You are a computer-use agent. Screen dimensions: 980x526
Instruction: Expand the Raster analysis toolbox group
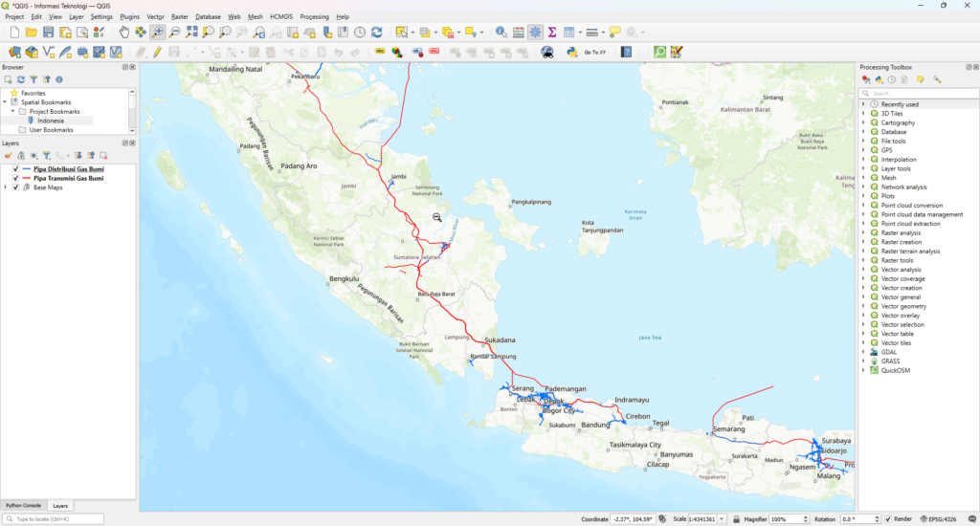(x=863, y=232)
